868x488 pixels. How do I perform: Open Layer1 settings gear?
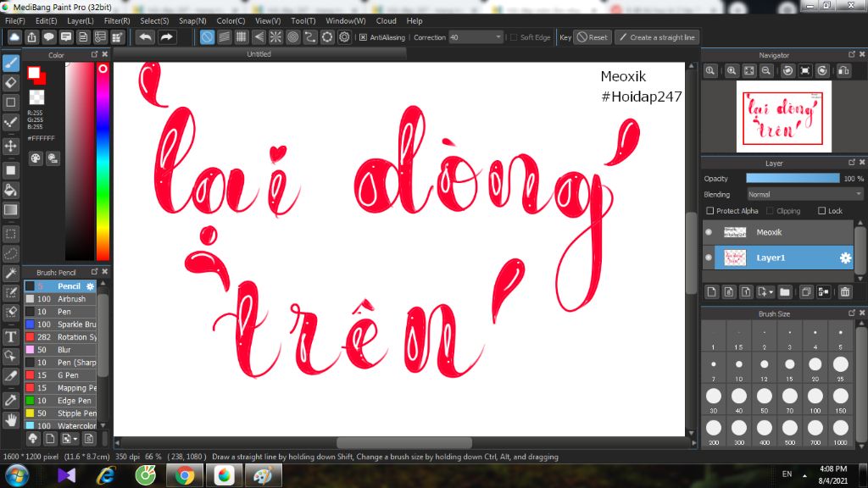[x=845, y=258]
